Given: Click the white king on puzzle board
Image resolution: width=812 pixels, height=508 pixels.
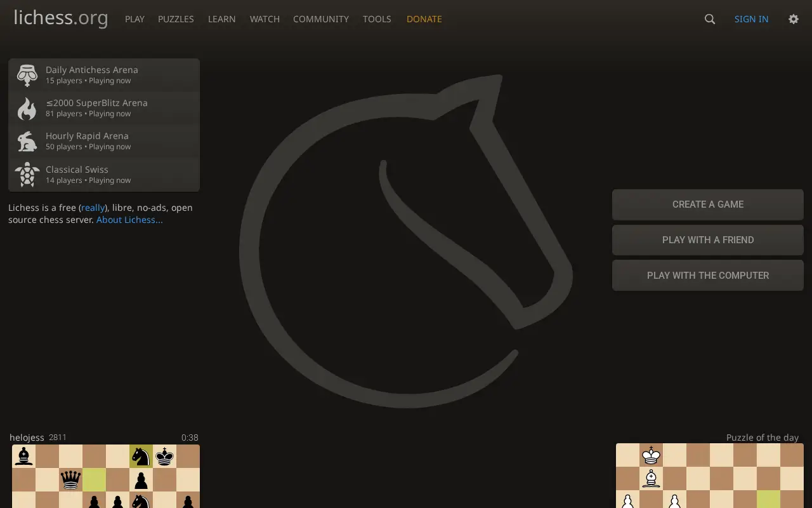Looking at the screenshot, I should 652,455.
